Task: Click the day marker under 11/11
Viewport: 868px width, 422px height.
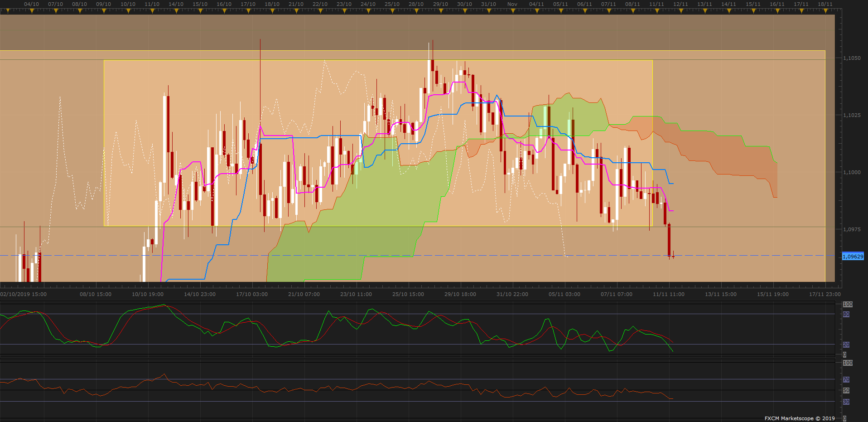Action: [x=657, y=10]
